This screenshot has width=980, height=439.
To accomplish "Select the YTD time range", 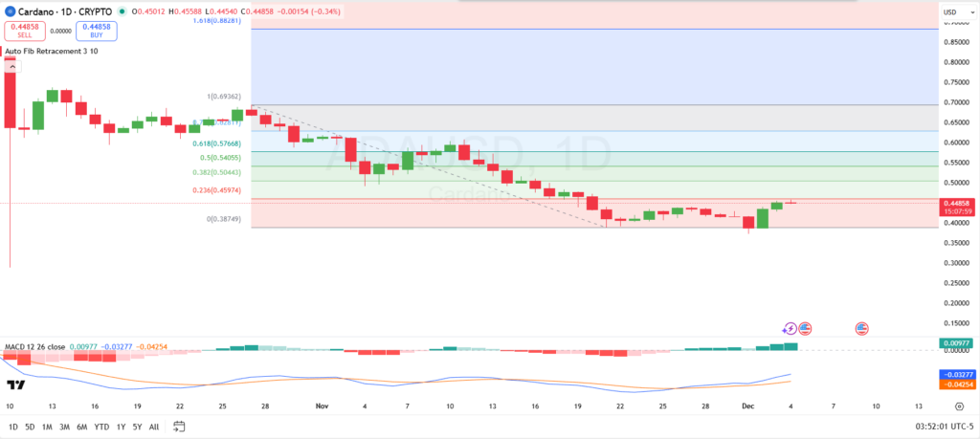I will click(x=101, y=428).
